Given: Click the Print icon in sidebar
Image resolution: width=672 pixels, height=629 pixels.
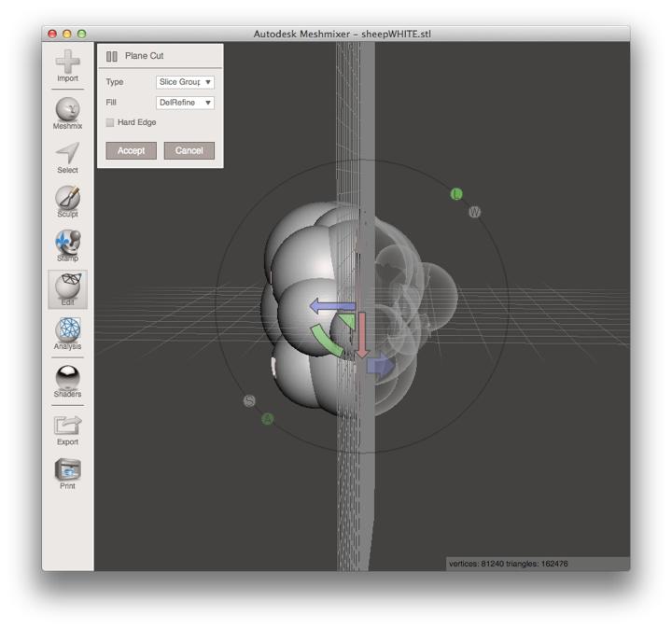Looking at the screenshot, I should pos(67,470).
